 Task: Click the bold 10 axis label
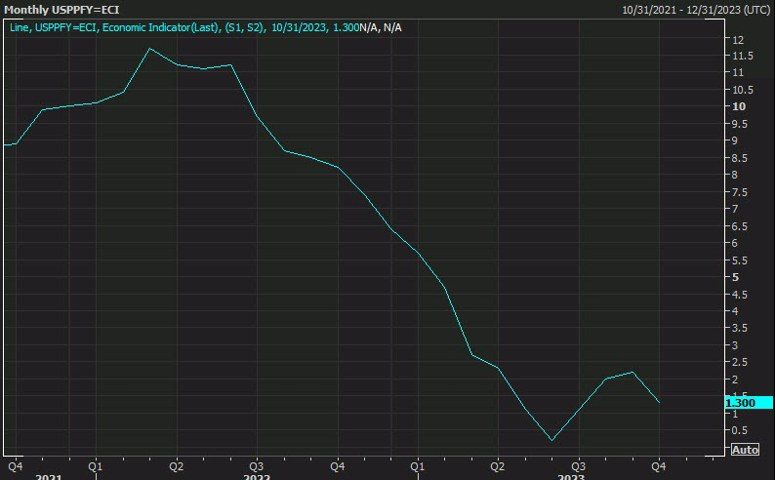click(x=738, y=107)
